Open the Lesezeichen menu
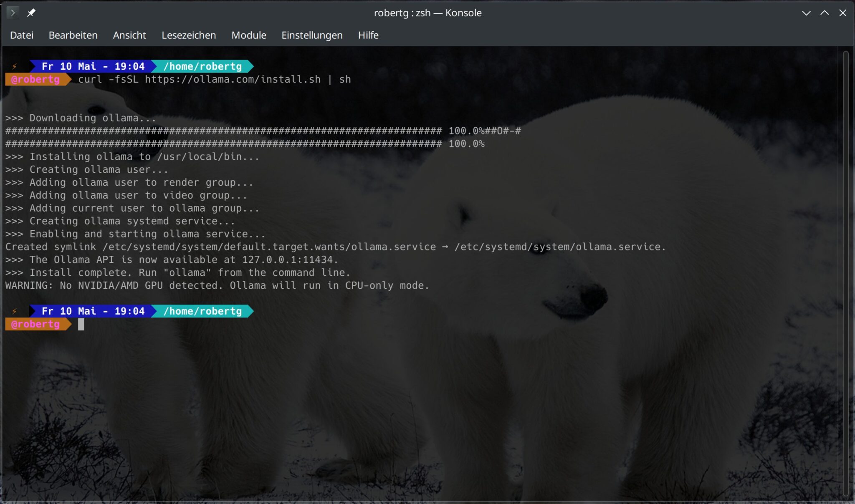 click(189, 35)
